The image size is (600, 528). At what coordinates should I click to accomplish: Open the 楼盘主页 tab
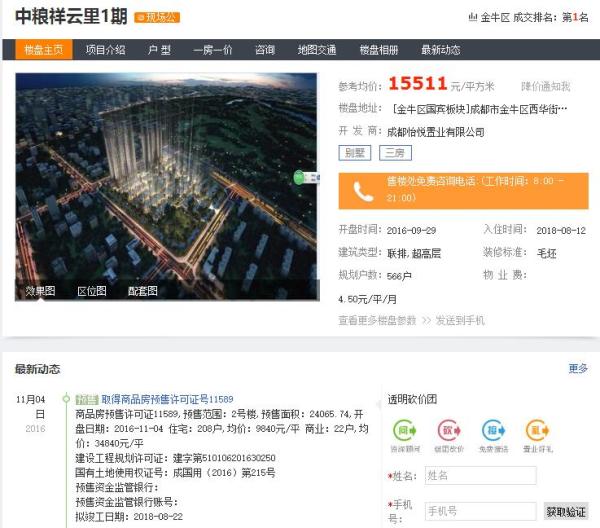[43, 50]
